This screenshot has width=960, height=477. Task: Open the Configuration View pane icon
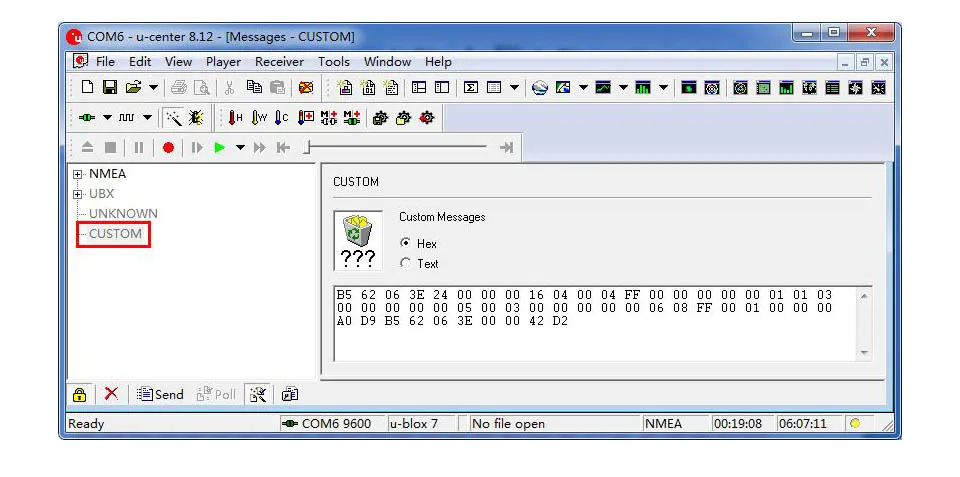coord(442,88)
